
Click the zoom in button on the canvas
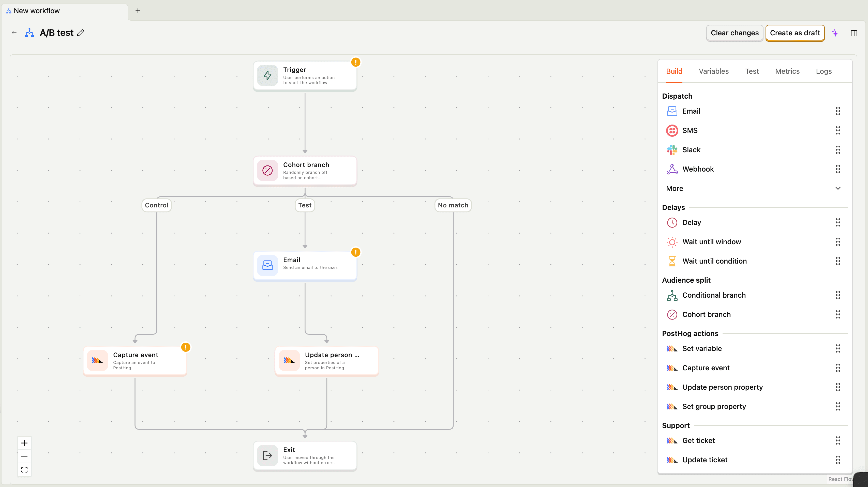click(x=24, y=443)
